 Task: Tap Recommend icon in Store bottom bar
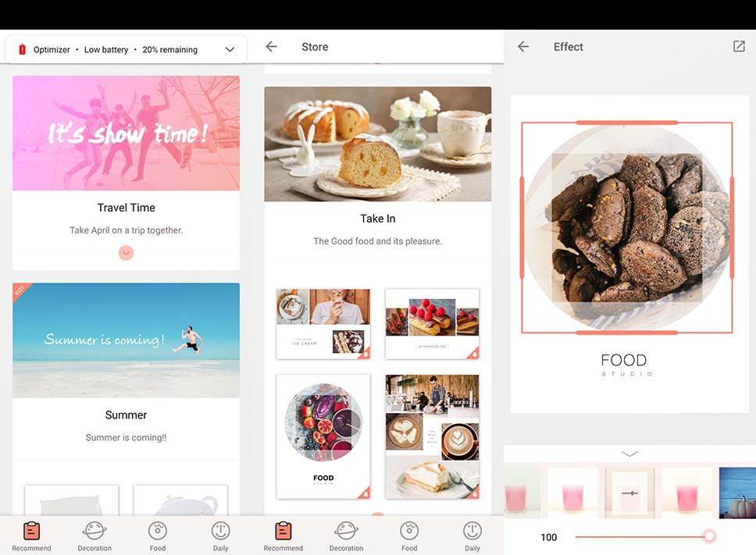283,531
